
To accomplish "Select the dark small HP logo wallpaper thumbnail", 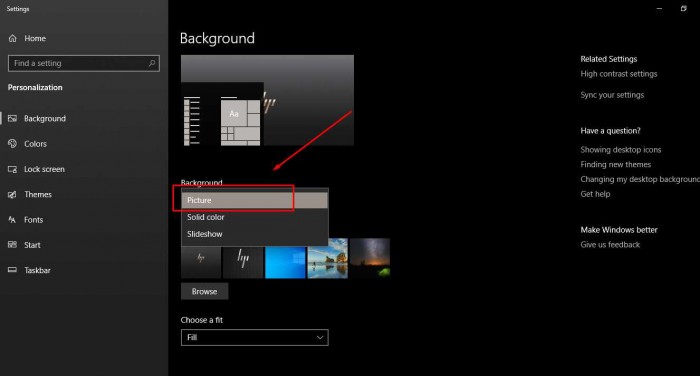I will tap(201, 263).
